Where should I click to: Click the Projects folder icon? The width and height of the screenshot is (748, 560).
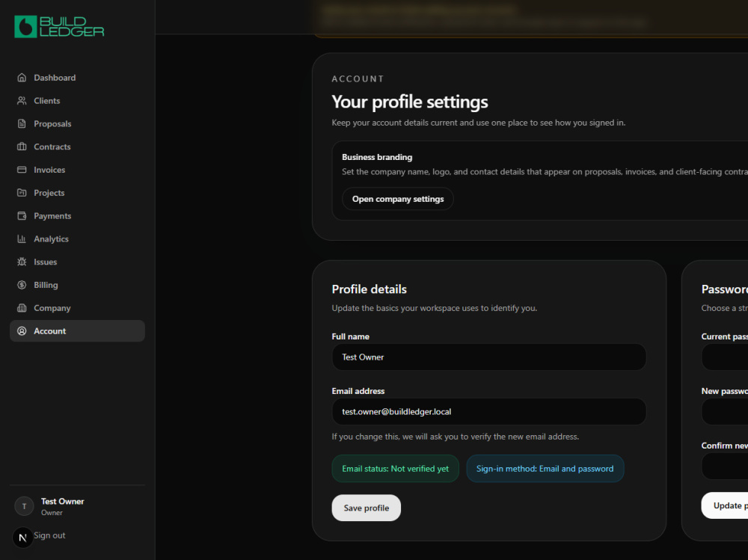22,193
